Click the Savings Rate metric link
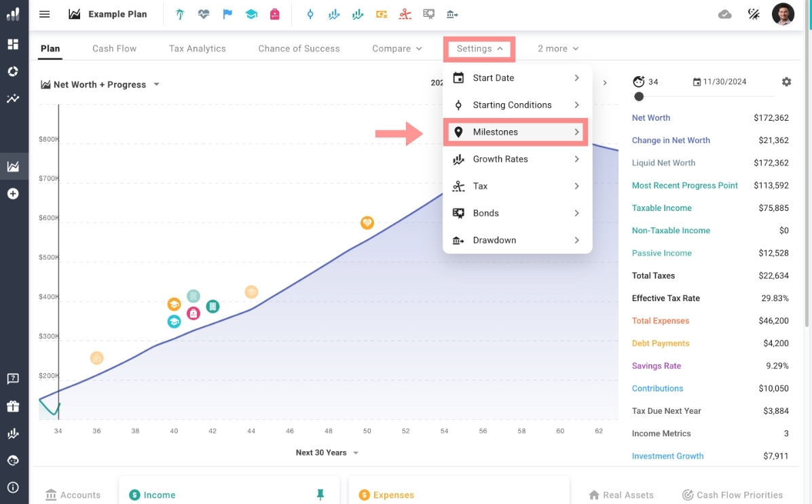 (656, 366)
